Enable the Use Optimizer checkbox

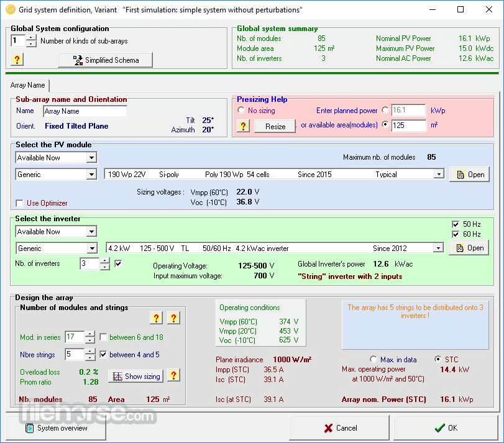pos(20,203)
